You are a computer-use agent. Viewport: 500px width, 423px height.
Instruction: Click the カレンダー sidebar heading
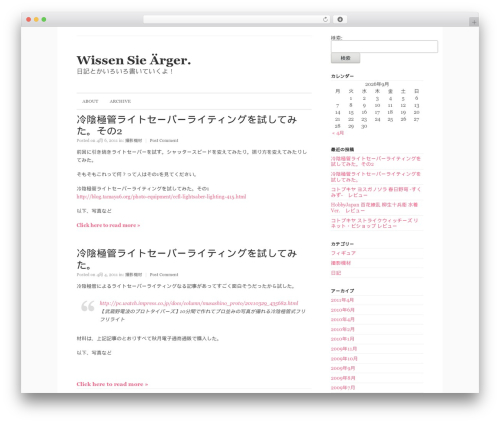pyautogui.click(x=342, y=76)
